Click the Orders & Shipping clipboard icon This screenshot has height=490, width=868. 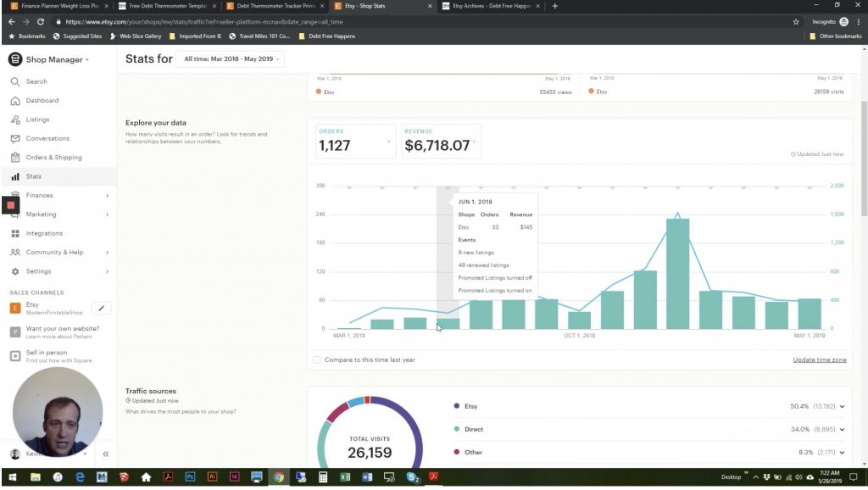(15, 158)
